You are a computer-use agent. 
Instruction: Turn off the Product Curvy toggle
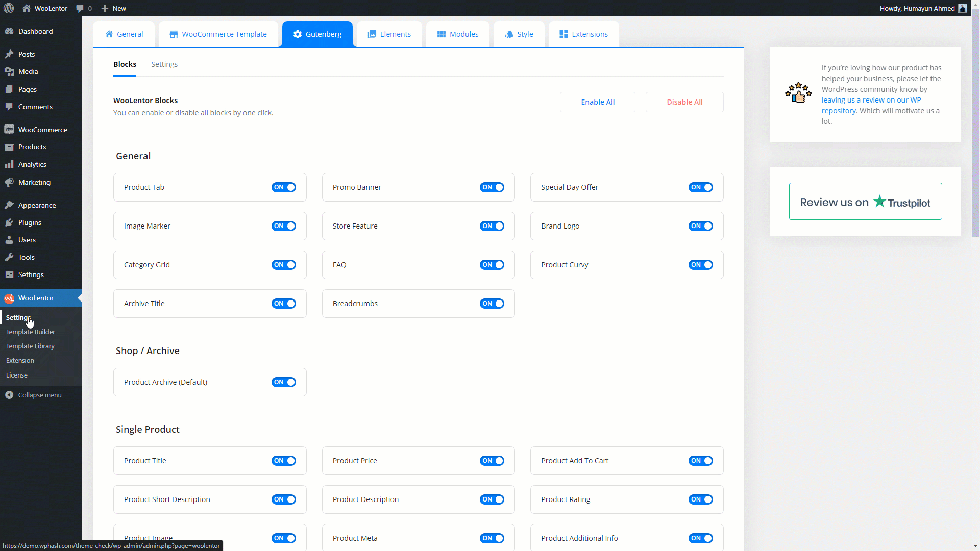tap(700, 265)
